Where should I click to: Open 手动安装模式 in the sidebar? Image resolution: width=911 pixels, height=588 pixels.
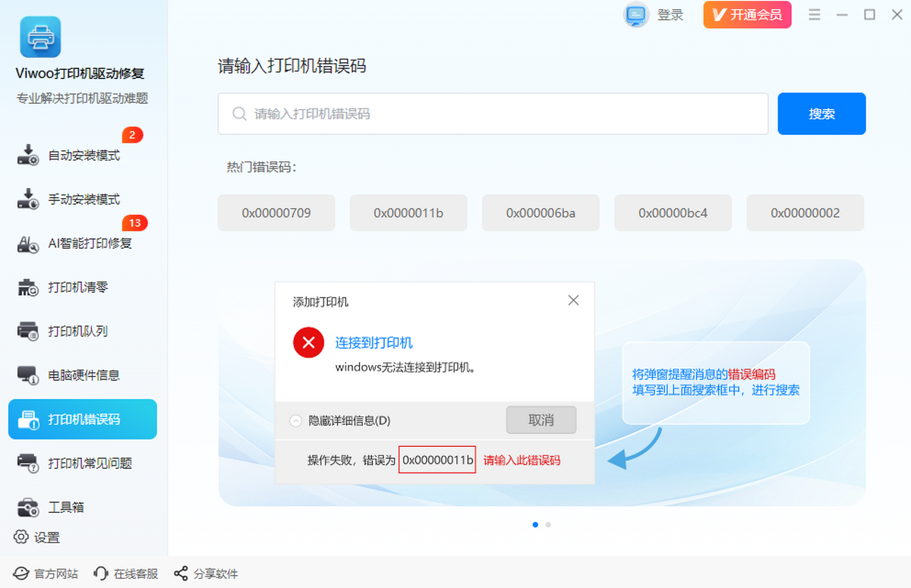click(83, 200)
